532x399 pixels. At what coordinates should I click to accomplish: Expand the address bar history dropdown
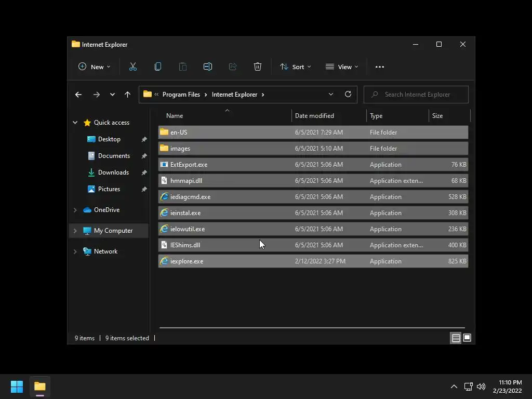(331, 95)
